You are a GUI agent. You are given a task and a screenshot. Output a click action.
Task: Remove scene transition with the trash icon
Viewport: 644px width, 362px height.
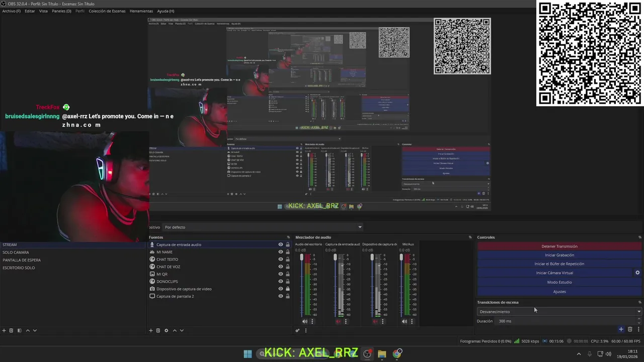[630, 329]
